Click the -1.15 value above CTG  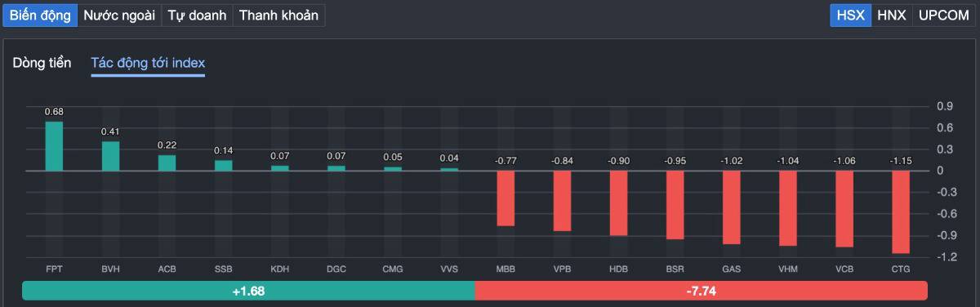[x=900, y=161]
